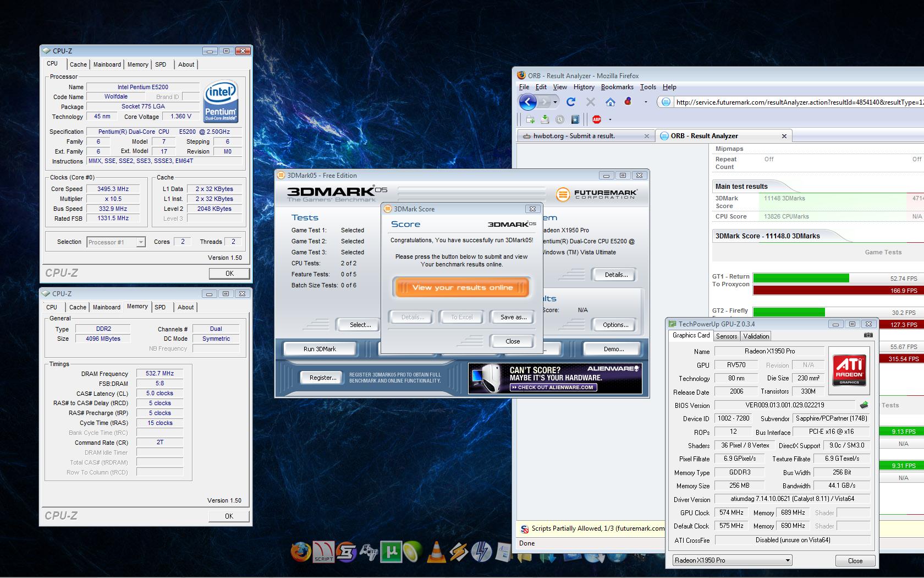Launch uTorrent from the dock
Viewport: 924px width, 578px height.
(x=391, y=552)
